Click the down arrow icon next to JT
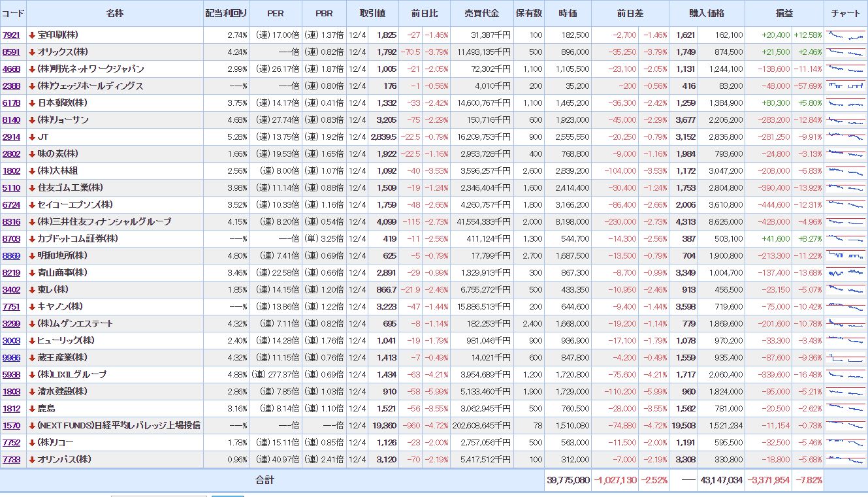 click(32, 137)
